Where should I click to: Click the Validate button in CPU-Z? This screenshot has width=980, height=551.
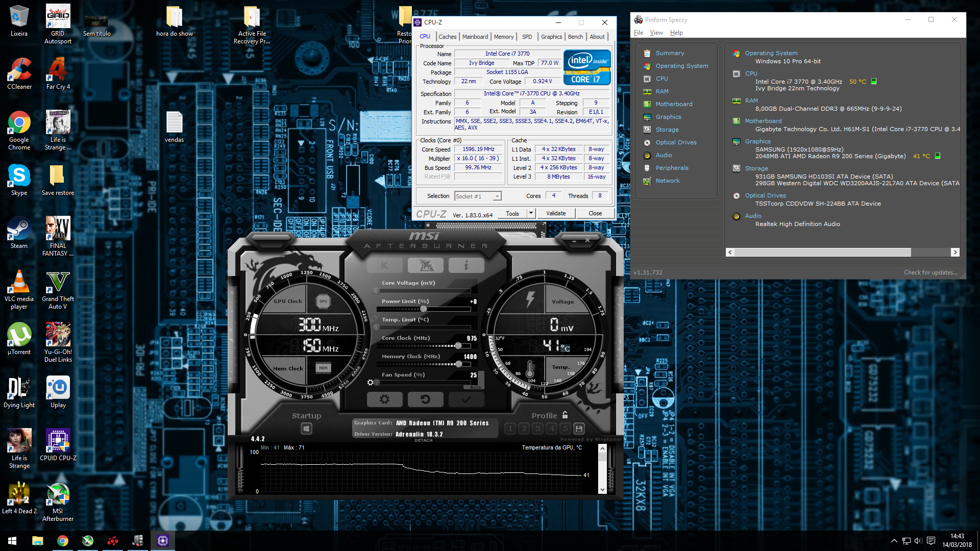556,213
